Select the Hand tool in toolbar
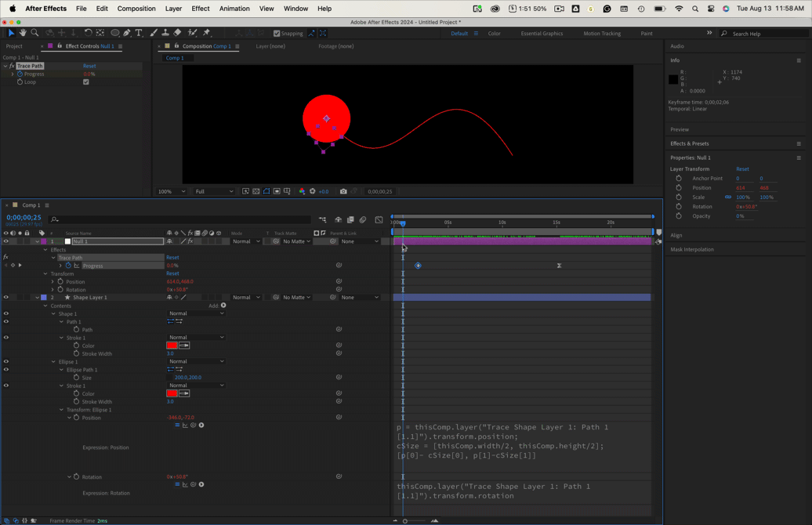This screenshot has height=525, width=812. click(x=23, y=33)
